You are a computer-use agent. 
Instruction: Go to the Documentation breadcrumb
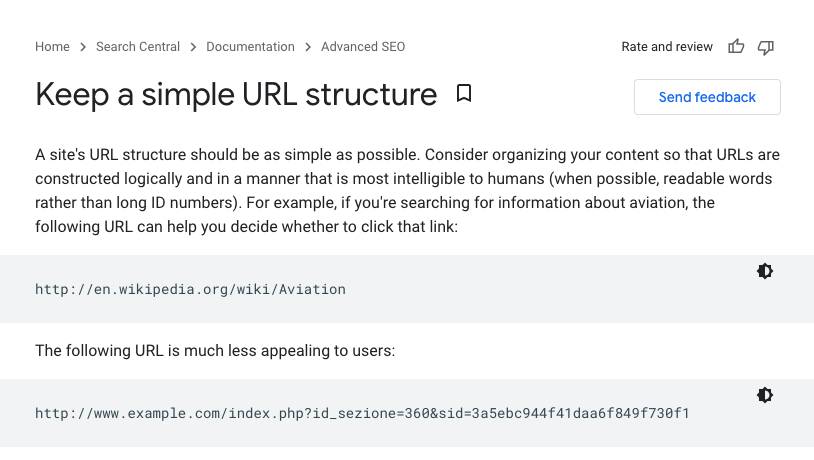coord(250,47)
